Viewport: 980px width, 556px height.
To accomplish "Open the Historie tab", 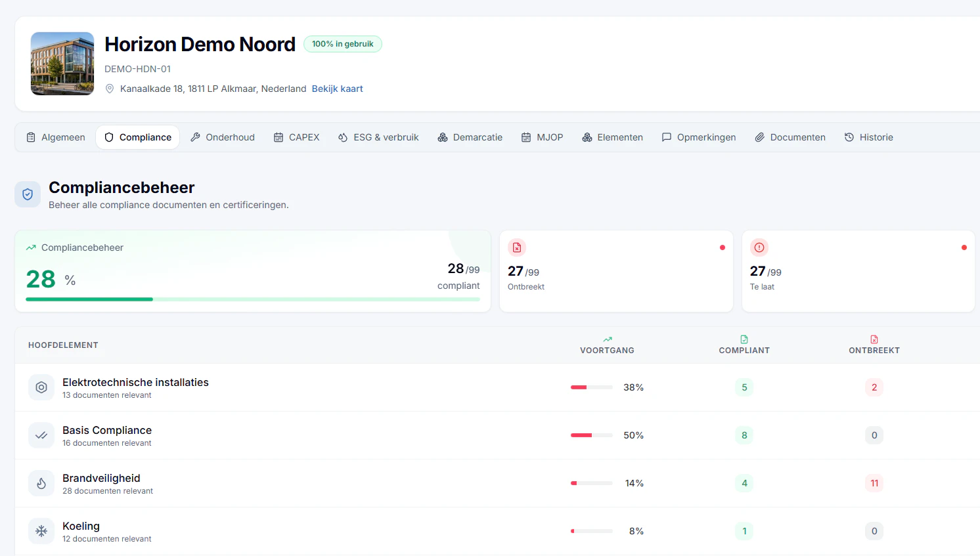I will tap(869, 137).
